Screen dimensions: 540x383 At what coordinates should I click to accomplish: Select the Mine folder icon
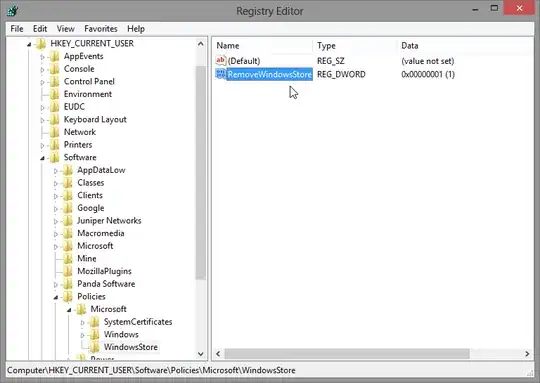(68, 259)
